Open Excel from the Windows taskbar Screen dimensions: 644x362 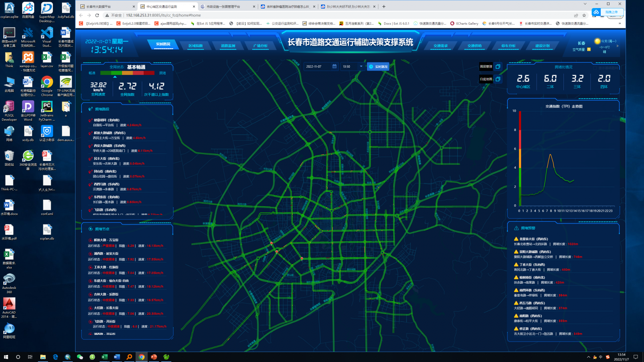[104, 357]
